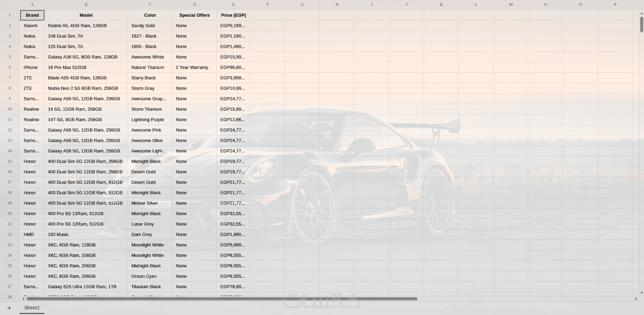Select the '108 Dual Sim, TA' cell
The height and width of the screenshot is (315, 644).
[x=86, y=36]
